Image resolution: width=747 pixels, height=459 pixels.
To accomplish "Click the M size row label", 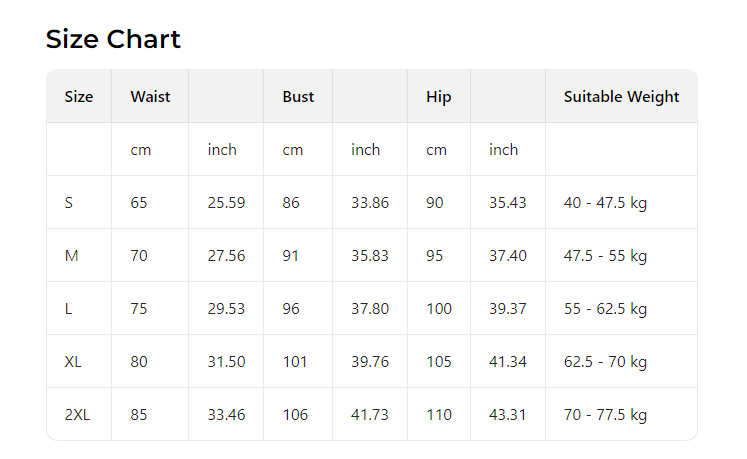I will point(71,255).
